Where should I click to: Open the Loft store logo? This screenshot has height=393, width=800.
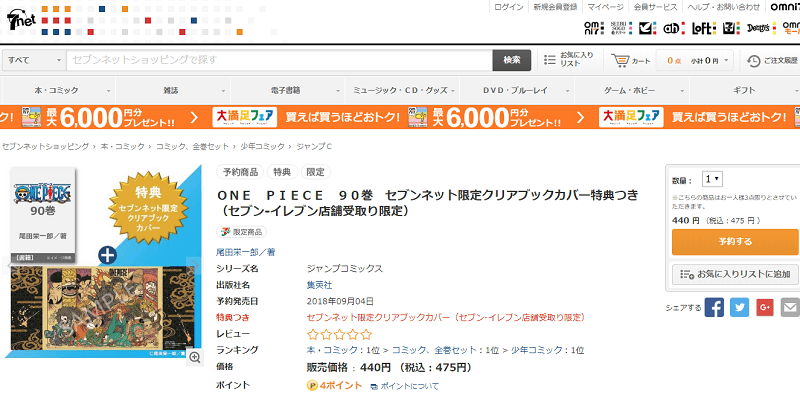[704, 29]
